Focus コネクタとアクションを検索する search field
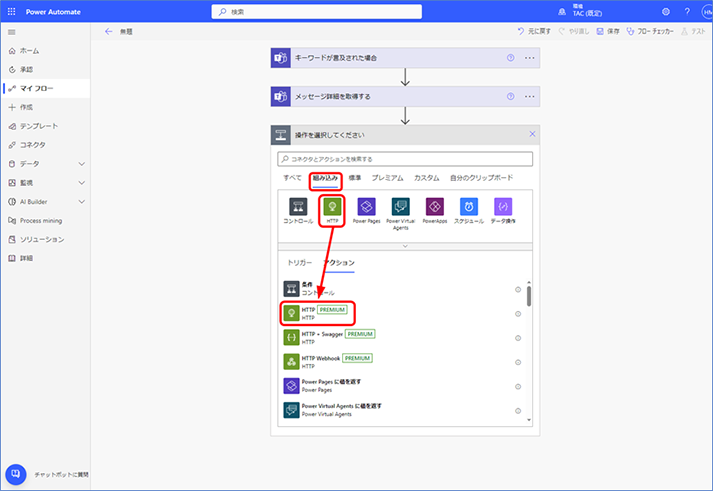Image resolution: width=713 pixels, height=491 pixels. coord(405,159)
